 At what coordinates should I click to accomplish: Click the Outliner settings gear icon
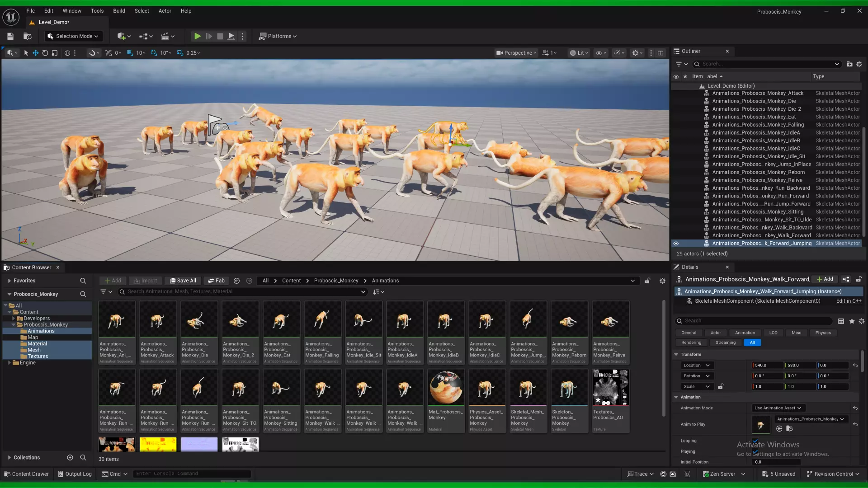859,64
